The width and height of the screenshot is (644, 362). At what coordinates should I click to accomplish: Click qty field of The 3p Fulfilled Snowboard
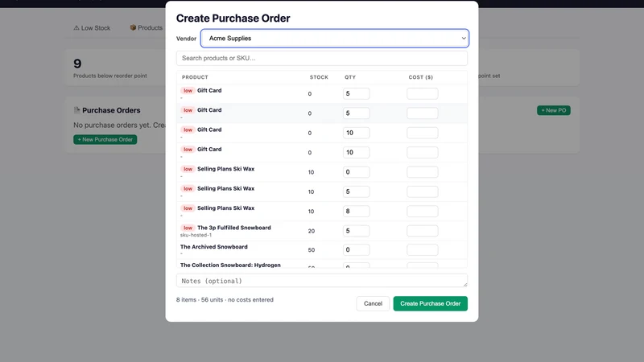(356, 231)
